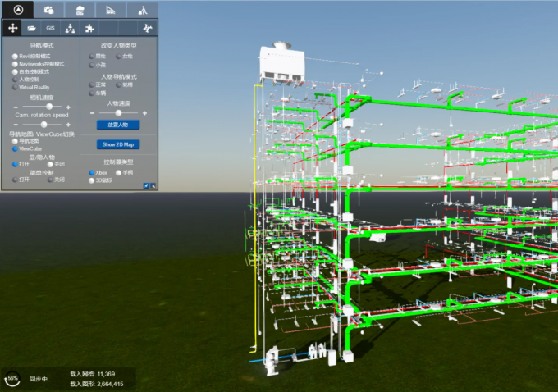The height and width of the screenshot is (392, 558).
Task: Open the GIS toolbar item
Action: click(x=51, y=28)
